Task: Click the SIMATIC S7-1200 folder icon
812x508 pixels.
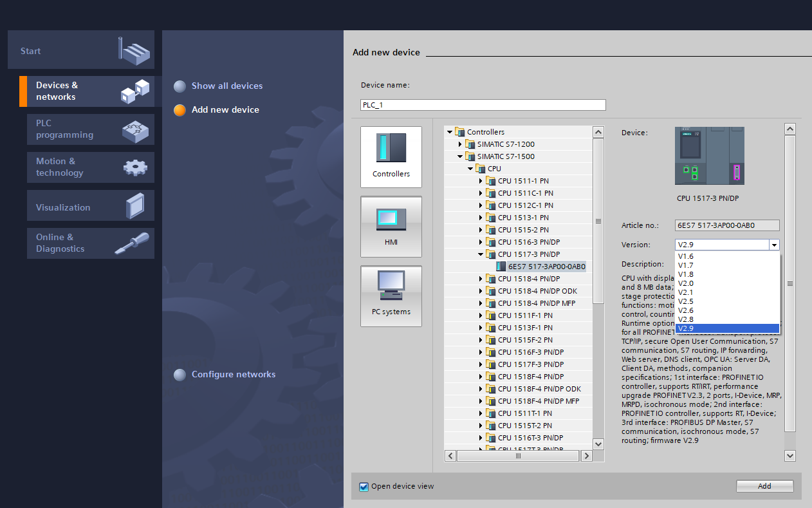Action: [470, 144]
